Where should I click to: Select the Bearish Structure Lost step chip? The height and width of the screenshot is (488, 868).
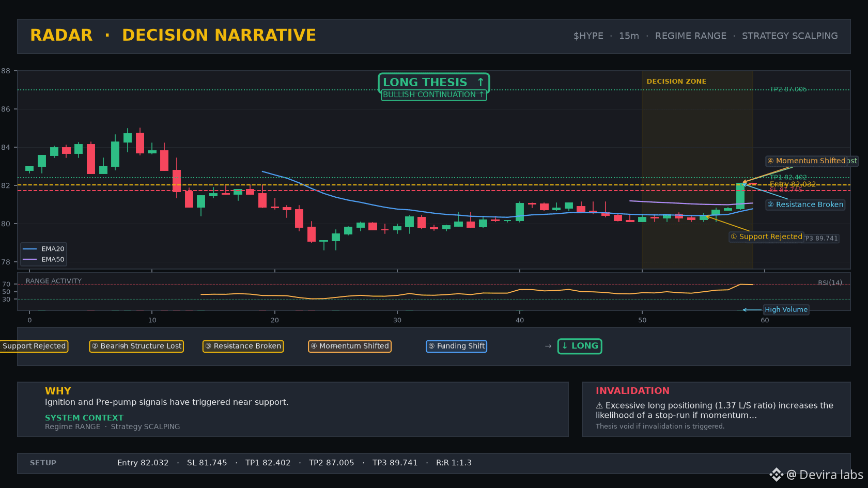click(x=136, y=346)
